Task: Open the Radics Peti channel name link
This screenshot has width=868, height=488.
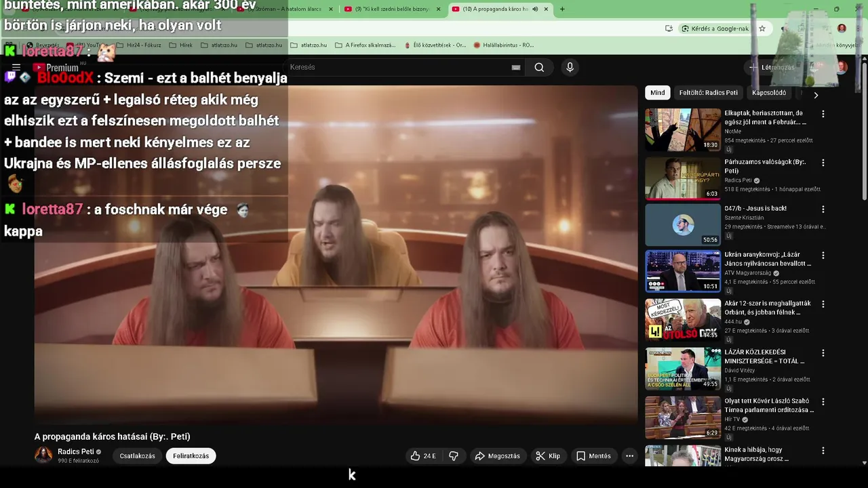Action: point(76,451)
